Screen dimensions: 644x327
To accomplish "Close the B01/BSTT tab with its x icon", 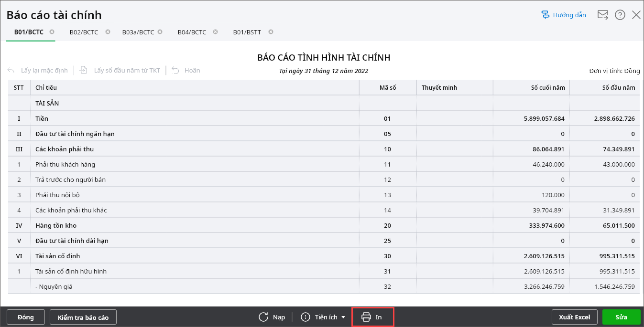I will coord(271,32).
